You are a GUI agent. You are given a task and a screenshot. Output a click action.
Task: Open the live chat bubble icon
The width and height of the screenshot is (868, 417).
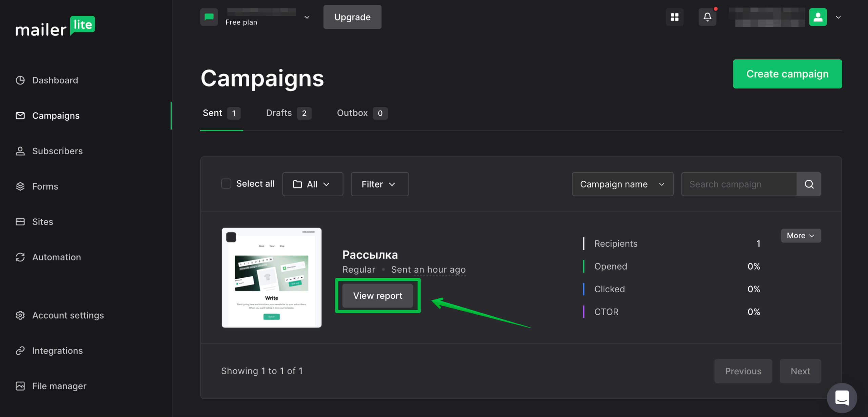[x=842, y=398]
